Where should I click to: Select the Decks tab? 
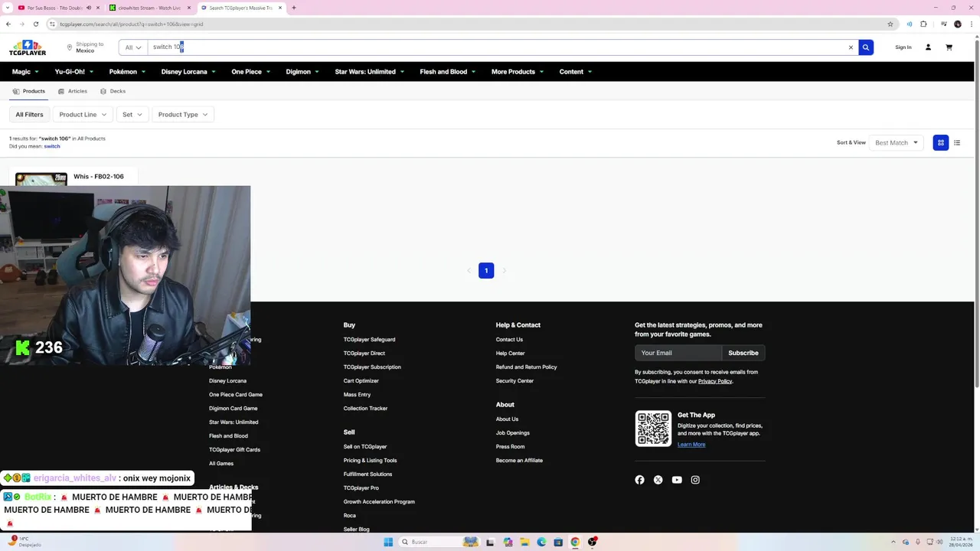(113, 91)
